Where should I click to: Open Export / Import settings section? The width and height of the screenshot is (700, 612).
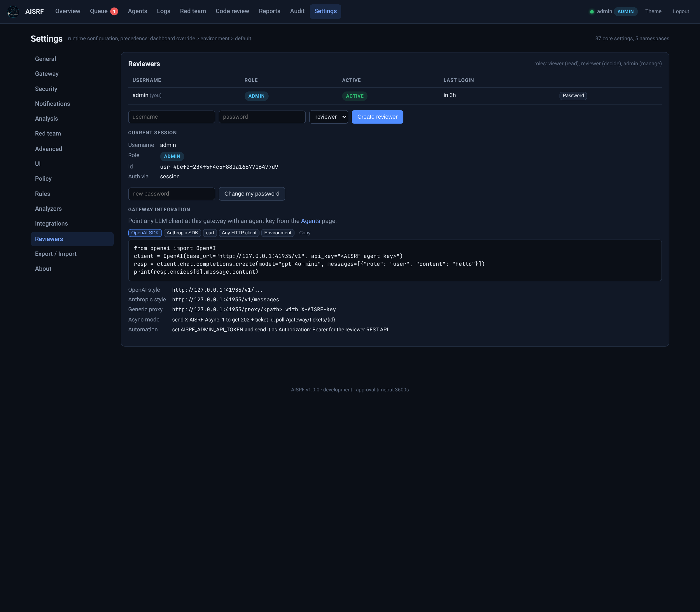pos(72,254)
